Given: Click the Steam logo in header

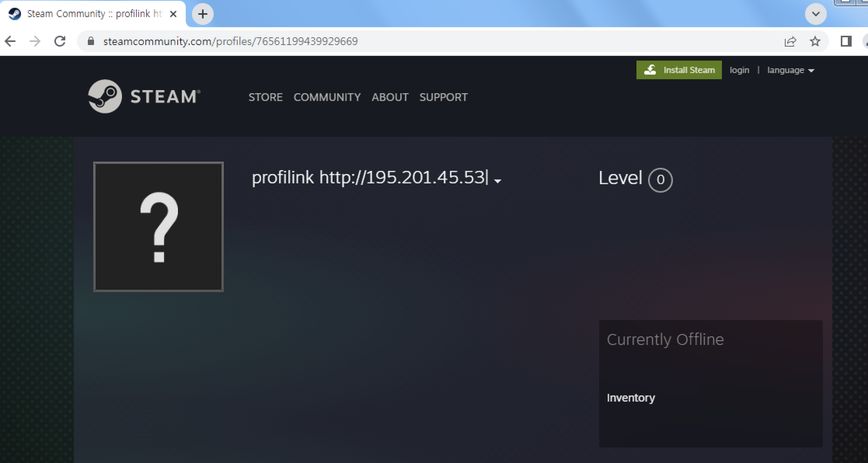Looking at the screenshot, I should (144, 96).
